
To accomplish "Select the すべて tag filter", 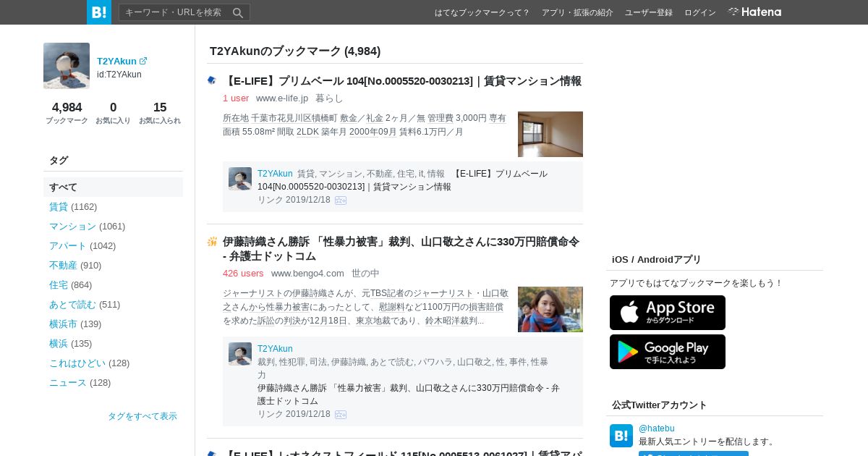I will click(x=113, y=187).
